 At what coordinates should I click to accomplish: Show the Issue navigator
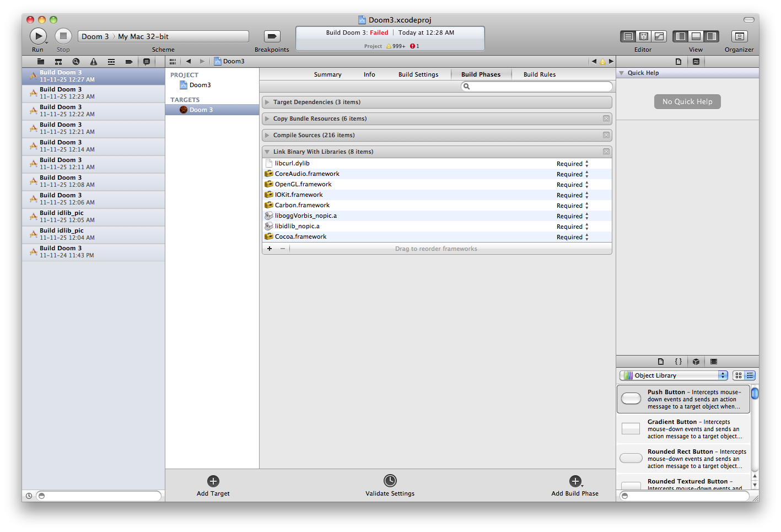pyautogui.click(x=94, y=62)
